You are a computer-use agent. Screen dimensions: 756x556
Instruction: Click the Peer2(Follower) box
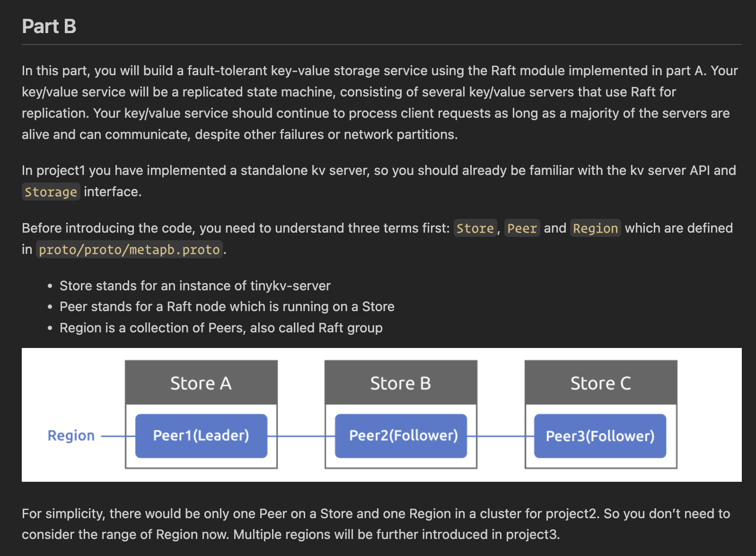pos(403,435)
